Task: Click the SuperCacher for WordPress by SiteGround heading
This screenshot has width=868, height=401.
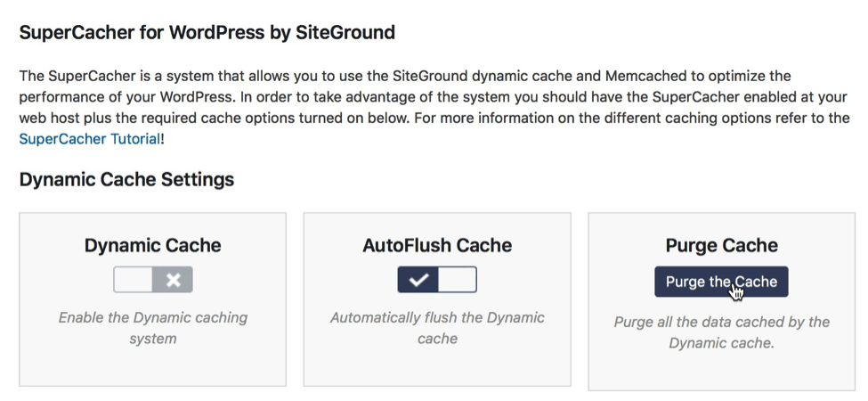Action: click(207, 32)
